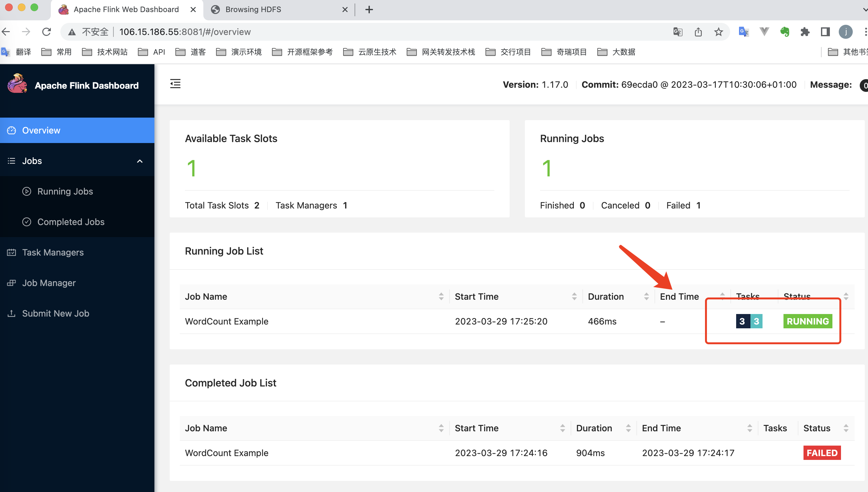Screen dimensions: 868x492
Task: Click the Task Managers 1 stat
Action: (311, 205)
